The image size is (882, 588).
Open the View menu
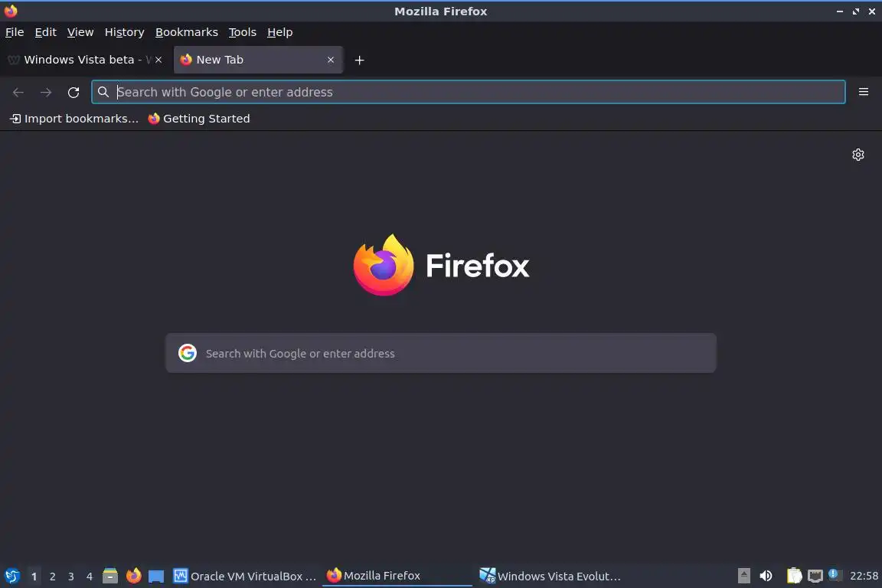[x=80, y=32]
